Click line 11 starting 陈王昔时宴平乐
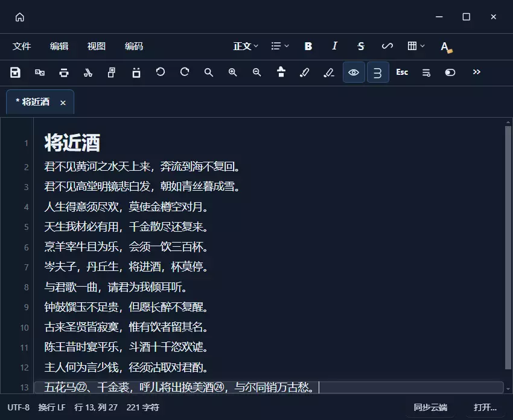 [126, 347]
